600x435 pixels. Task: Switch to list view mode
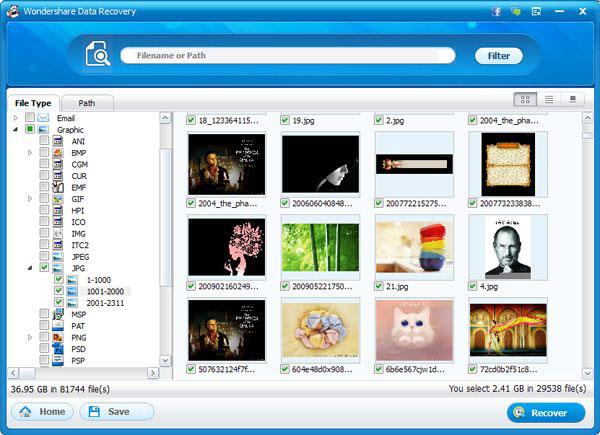(549, 99)
